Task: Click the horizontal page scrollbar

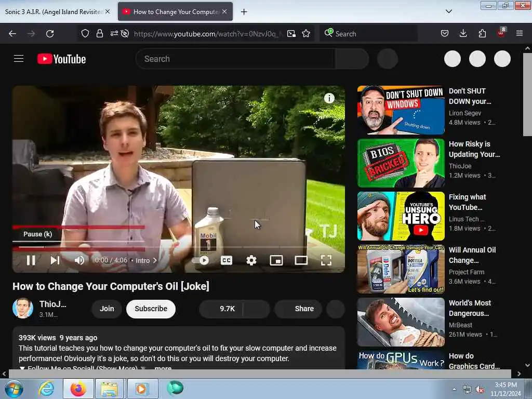Action: 260,374
